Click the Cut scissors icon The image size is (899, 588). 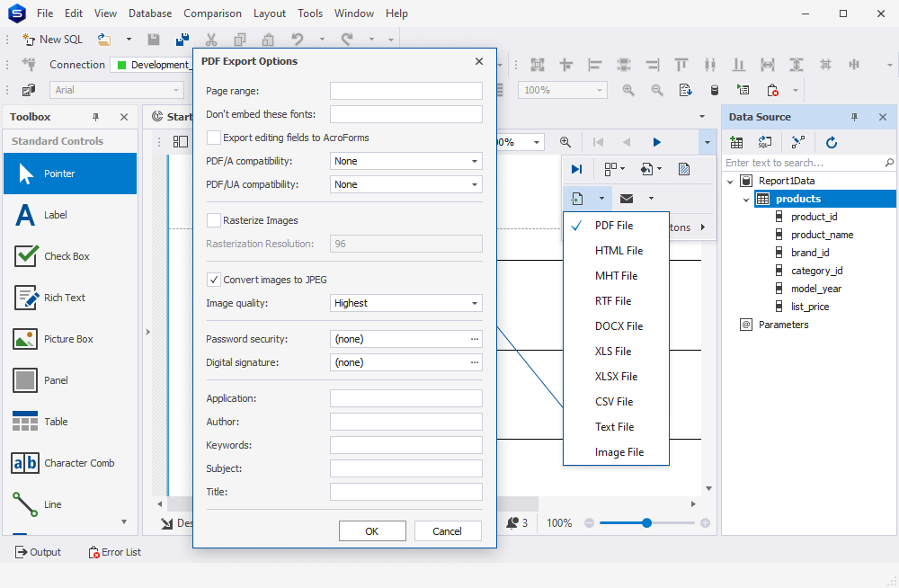tap(211, 39)
